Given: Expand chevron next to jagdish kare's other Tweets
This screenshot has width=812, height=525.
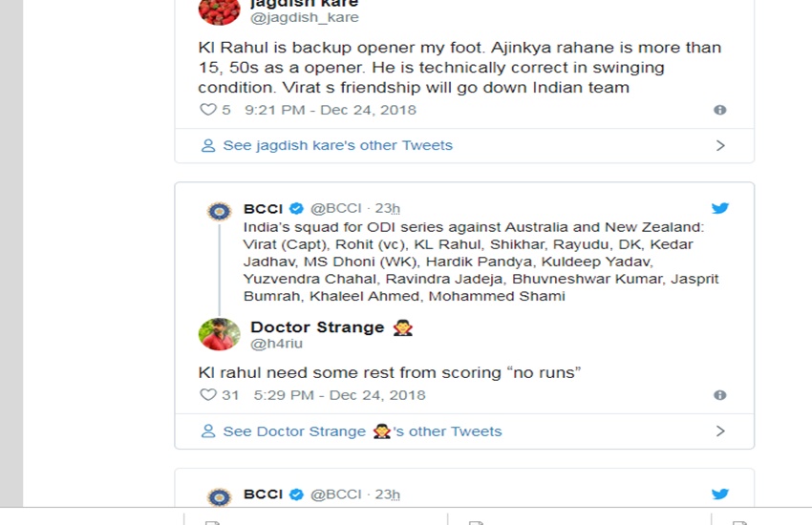Looking at the screenshot, I should pyautogui.click(x=720, y=146).
